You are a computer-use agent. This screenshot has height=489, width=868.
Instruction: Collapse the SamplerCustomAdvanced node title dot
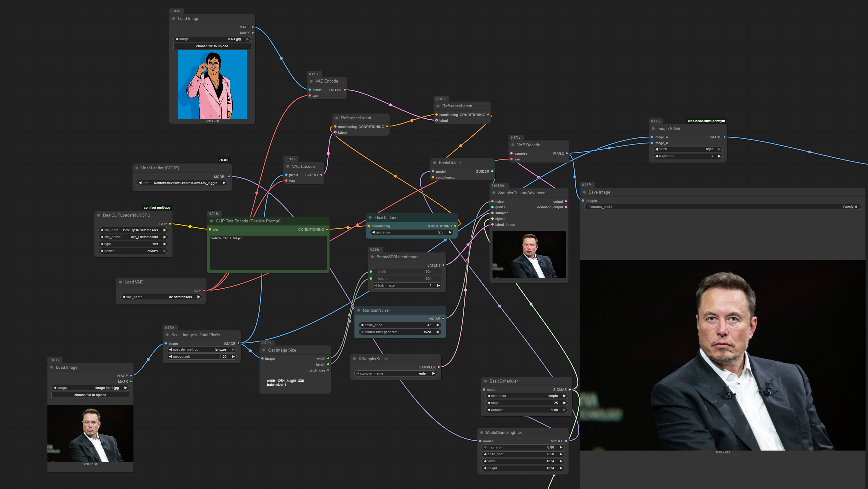(x=494, y=193)
